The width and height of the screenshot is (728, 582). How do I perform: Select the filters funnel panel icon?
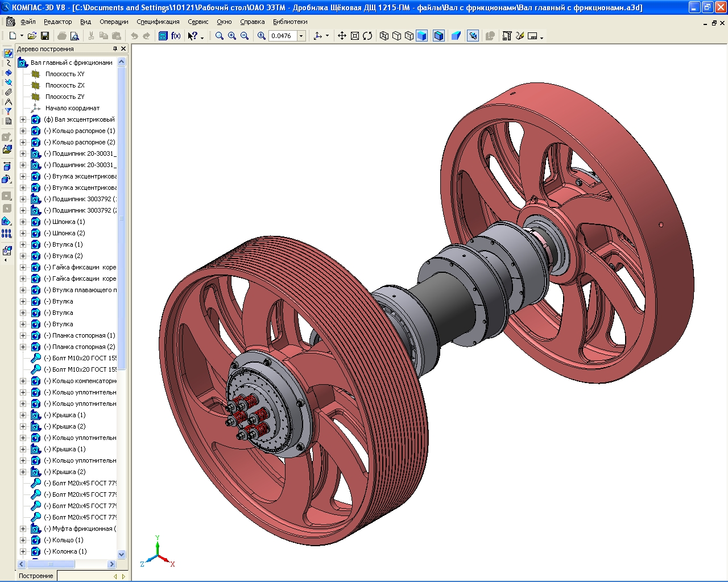click(x=8, y=111)
